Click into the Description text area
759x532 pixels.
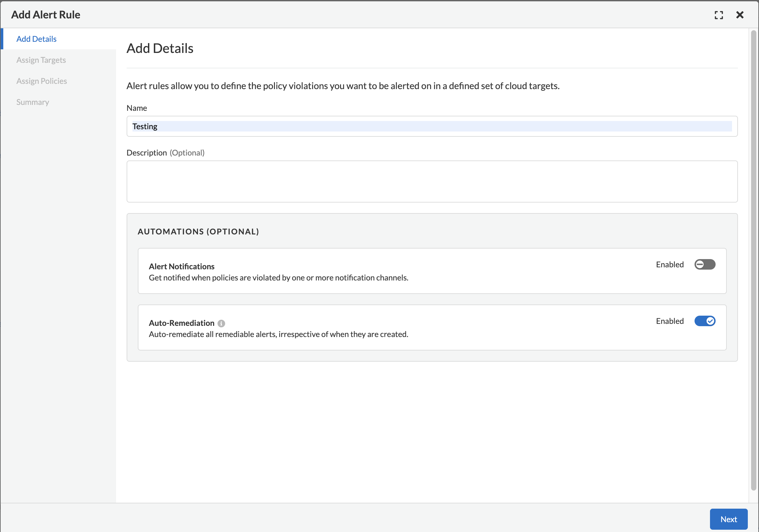pyautogui.click(x=432, y=181)
